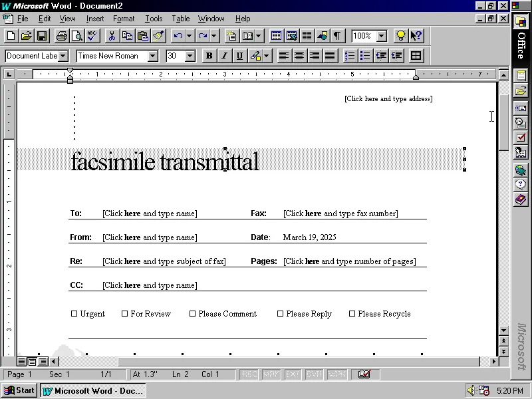Open the Drawing toolbar
The height and width of the screenshot is (399, 532).
pos(321,35)
